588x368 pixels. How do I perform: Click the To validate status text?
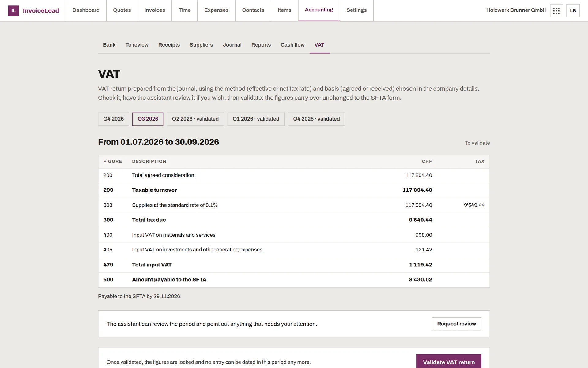click(x=477, y=143)
